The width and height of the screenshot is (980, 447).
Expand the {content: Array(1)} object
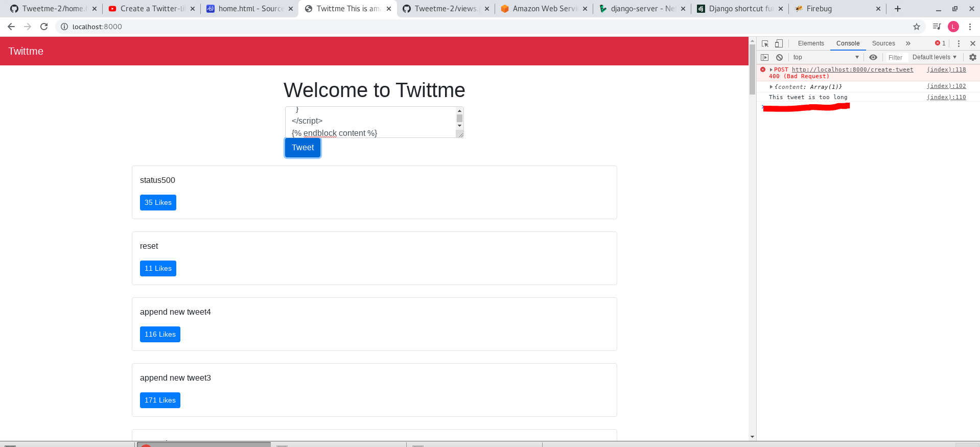point(771,87)
